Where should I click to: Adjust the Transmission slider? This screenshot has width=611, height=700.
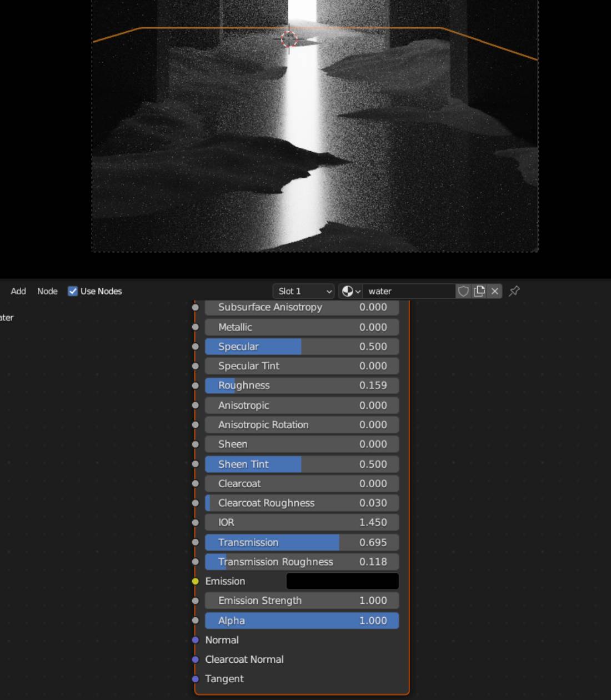302,543
